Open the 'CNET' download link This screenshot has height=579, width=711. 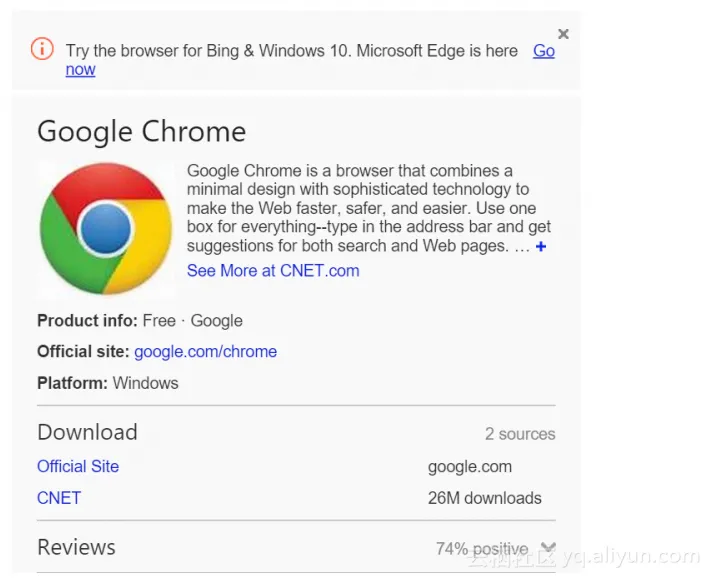(59, 498)
